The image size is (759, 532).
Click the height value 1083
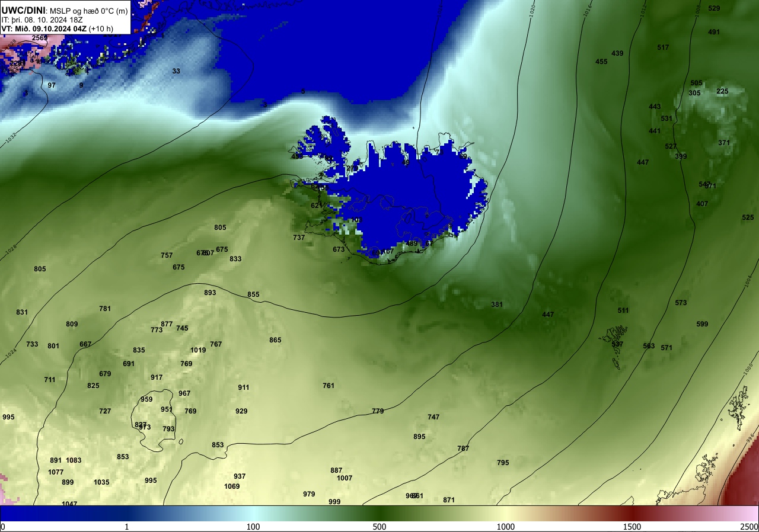(74, 460)
